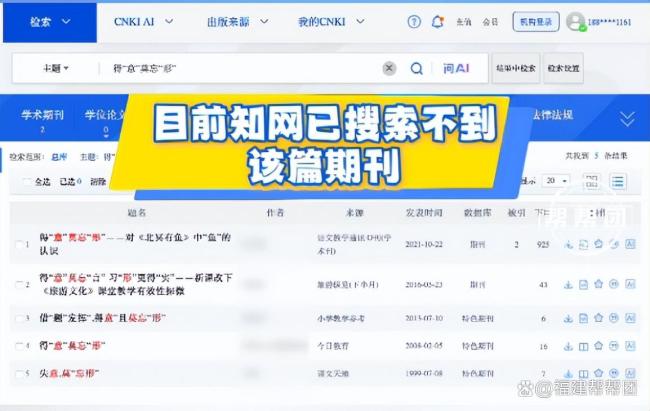Open HTML reading for the 小学教学参考 row

click(x=584, y=319)
